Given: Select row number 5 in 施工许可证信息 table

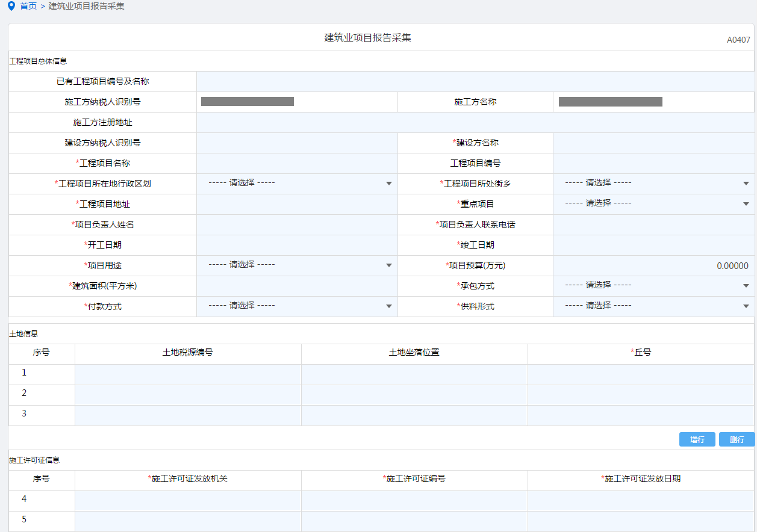Looking at the screenshot, I should click(24, 520).
